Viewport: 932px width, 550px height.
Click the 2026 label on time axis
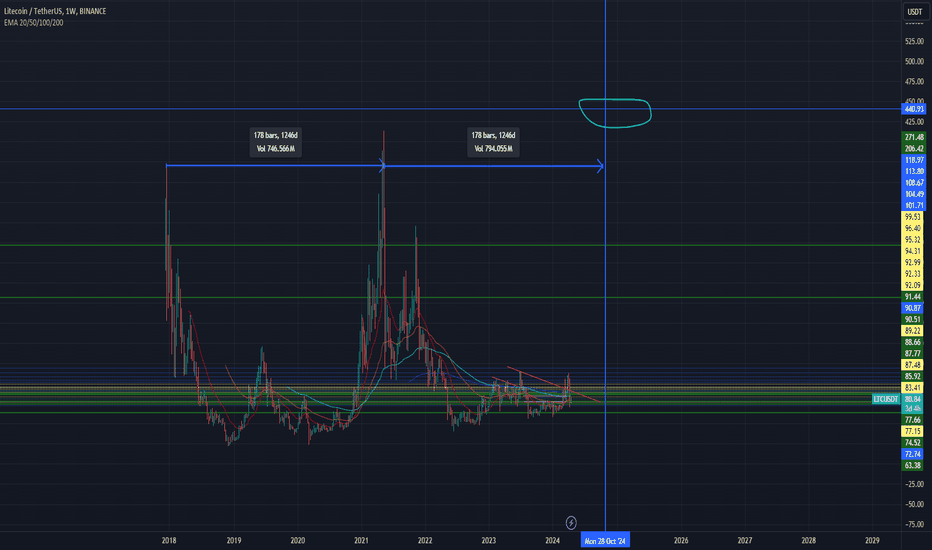pyautogui.click(x=681, y=540)
